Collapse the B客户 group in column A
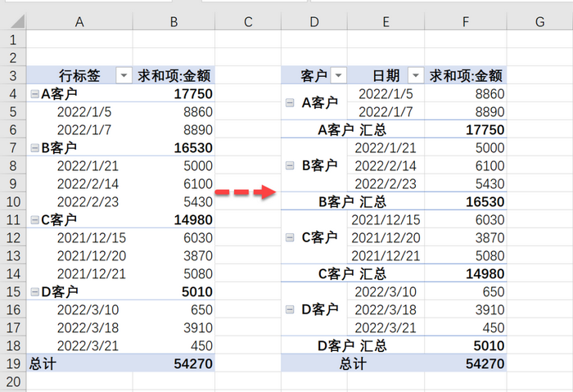Viewport: 573px width, 392px height. pyautogui.click(x=34, y=148)
